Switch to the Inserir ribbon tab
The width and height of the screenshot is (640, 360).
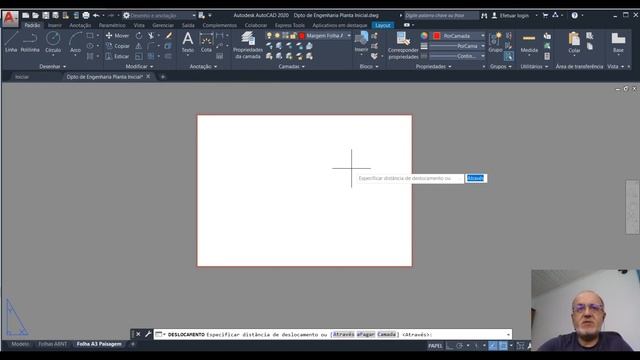[54, 25]
